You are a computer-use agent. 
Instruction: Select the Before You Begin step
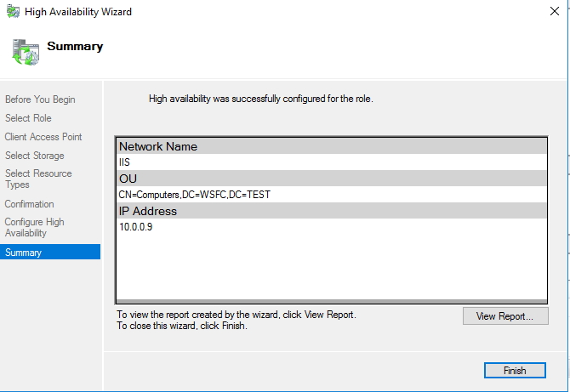tap(40, 99)
